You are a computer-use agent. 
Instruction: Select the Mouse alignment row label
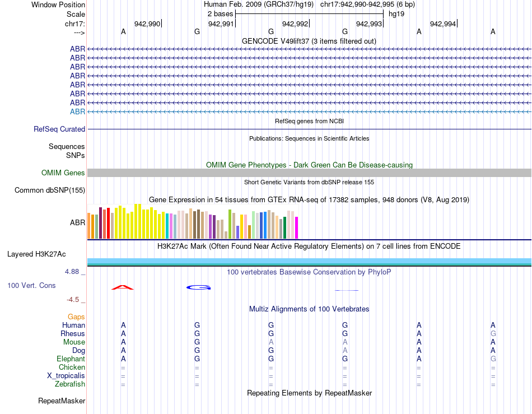74,342
